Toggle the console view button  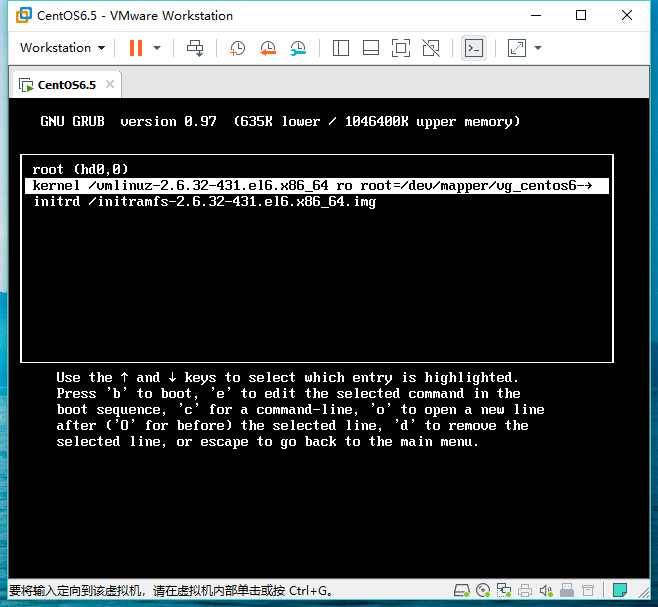click(x=474, y=48)
